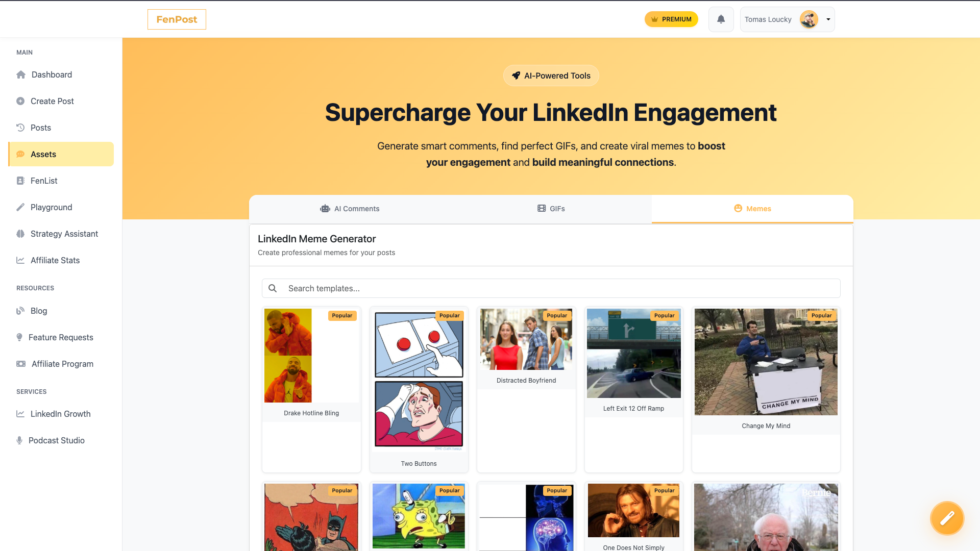Image resolution: width=980 pixels, height=551 pixels.
Task: Click the Blog icon in sidebar
Action: (x=20, y=311)
